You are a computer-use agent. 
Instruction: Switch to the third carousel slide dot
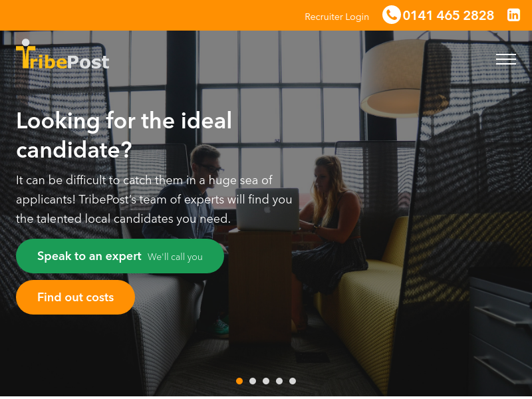tap(266, 381)
